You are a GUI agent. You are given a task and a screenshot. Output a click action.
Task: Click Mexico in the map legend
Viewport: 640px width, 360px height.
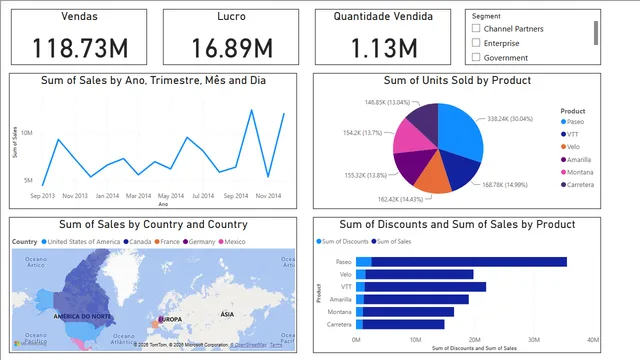click(x=232, y=242)
